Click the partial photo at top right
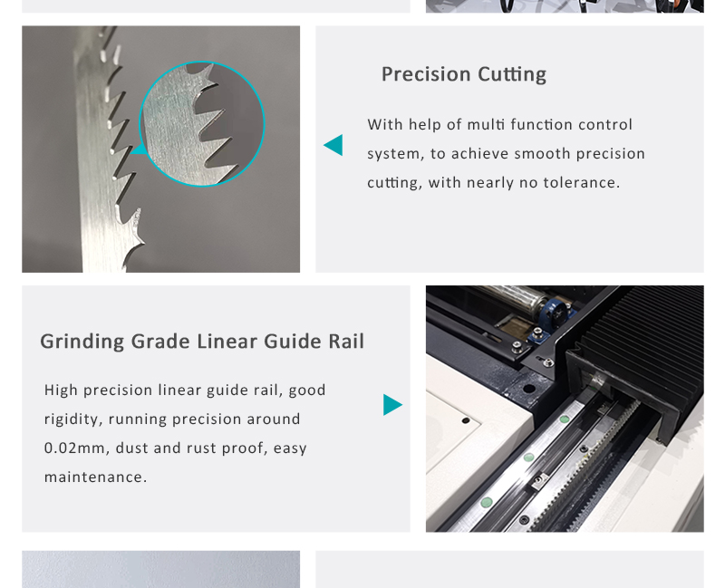Image resolution: width=725 pixels, height=588 pixels. point(565,6)
